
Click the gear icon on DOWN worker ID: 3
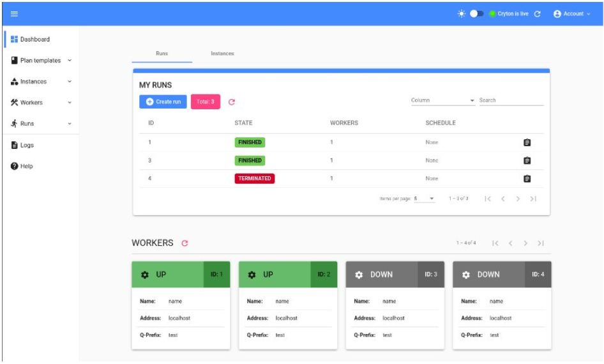click(x=359, y=275)
